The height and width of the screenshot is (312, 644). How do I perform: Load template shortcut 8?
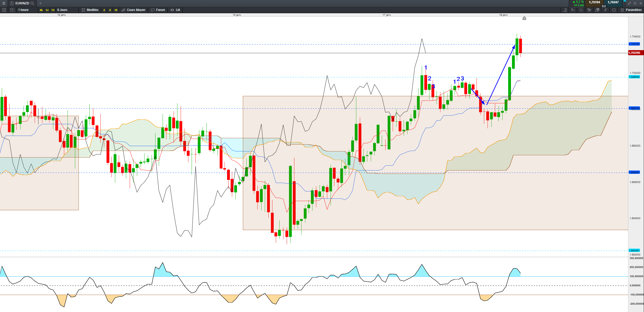(x=110, y=10)
